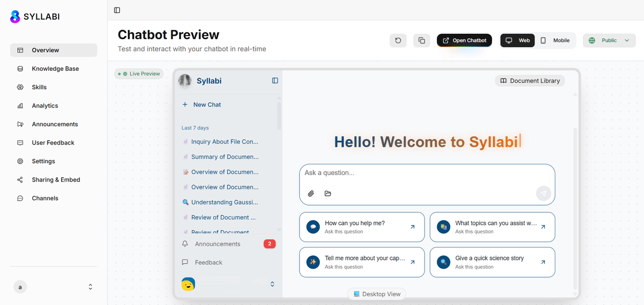The image size is (644, 305).
Task: Click the copy icon beside Open Chatbot
Action: coord(421,40)
